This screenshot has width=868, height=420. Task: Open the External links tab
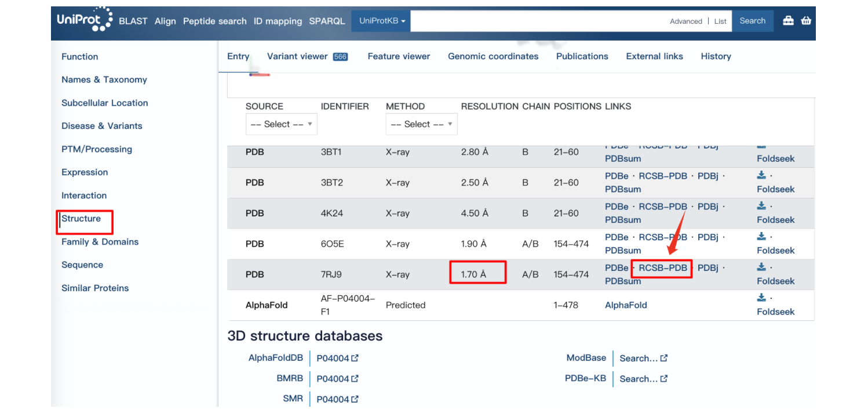[655, 56]
